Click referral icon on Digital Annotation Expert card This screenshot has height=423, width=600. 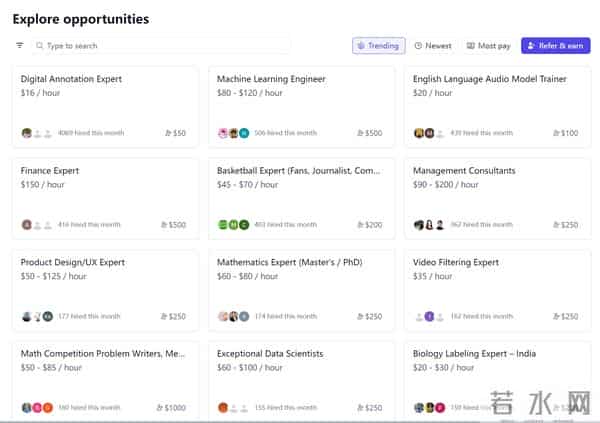tap(165, 133)
